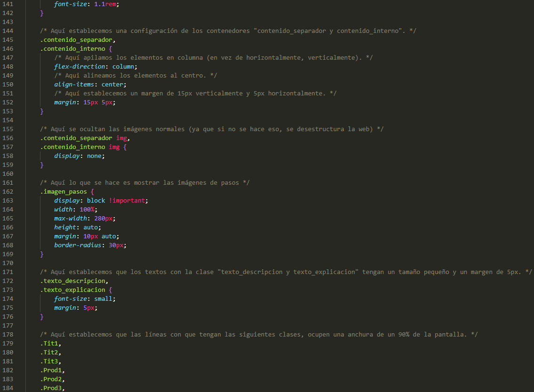Click the comment 'alineamos los elementos al centro'
The height and width of the screenshot is (392, 534).
click(135, 76)
